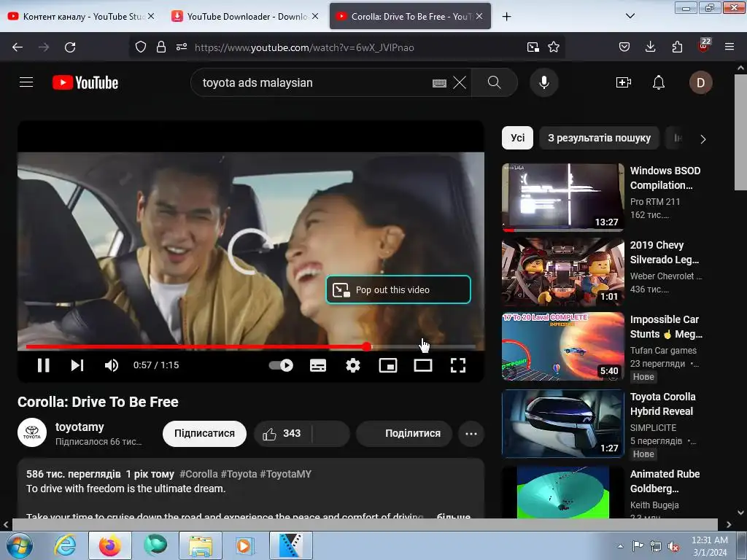This screenshot has width=747, height=560.
Task: Save to Pocket button
Action: [x=624, y=47]
